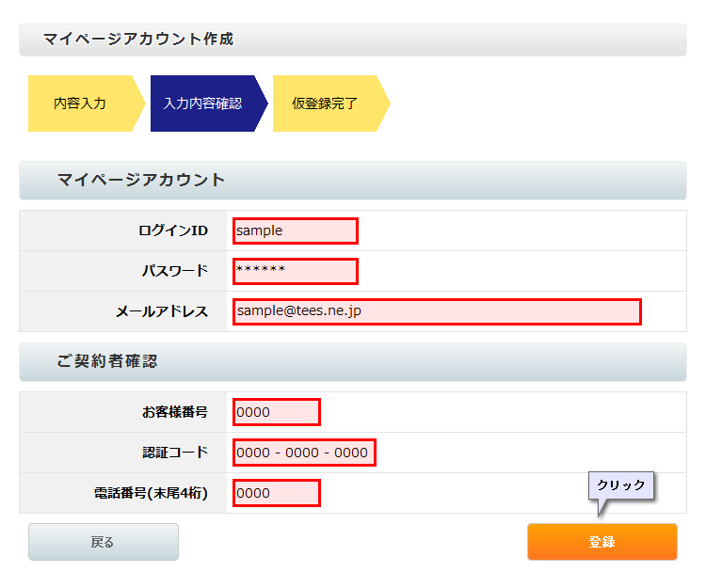Click the ご契約者確認 section header
706x588 pixels.
point(106,361)
